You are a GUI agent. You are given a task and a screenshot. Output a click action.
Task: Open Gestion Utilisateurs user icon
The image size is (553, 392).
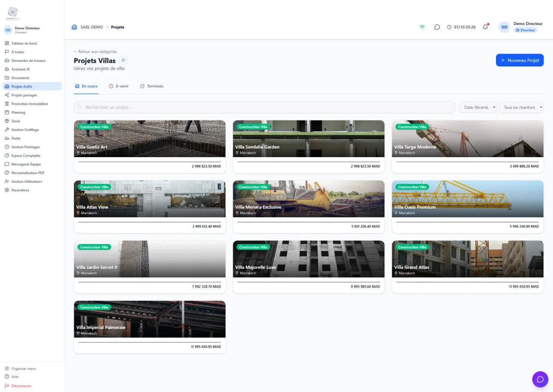click(7, 181)
